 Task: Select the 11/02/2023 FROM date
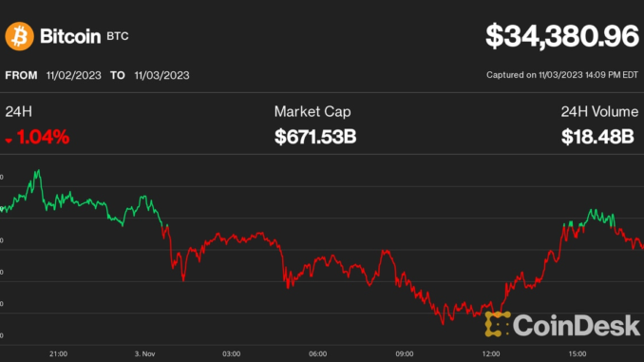(73, 75)
